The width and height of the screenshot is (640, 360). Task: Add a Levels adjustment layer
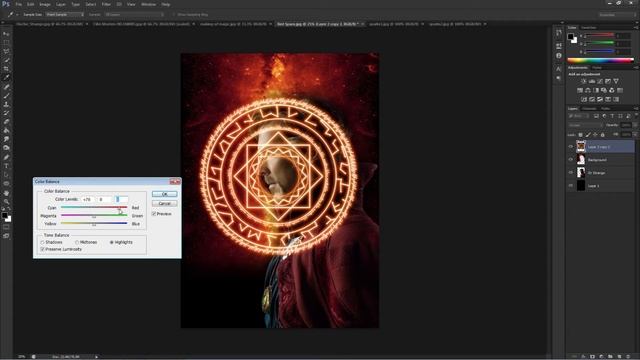[x=592, y=81]
